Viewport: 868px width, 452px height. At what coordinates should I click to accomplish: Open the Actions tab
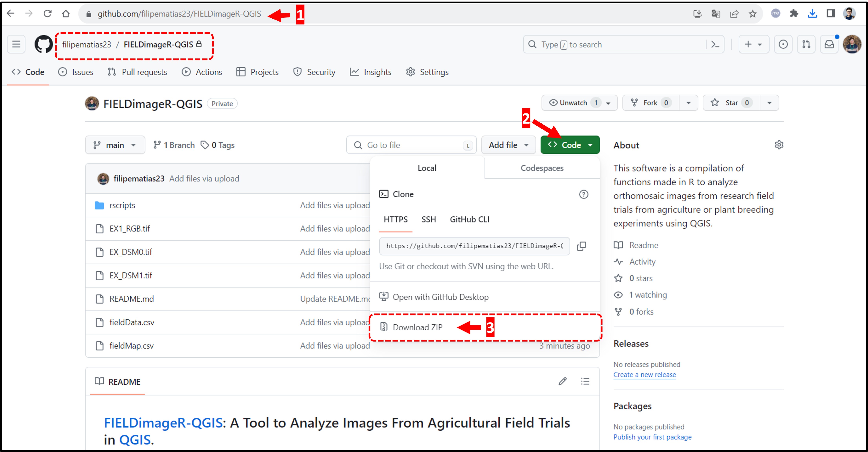201,72
